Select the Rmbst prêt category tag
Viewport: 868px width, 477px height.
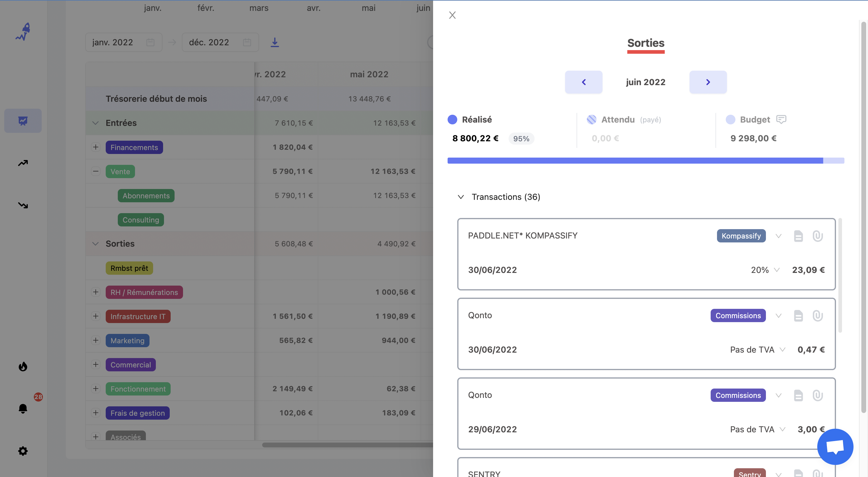pyautogui.click(x=129, y=268)
